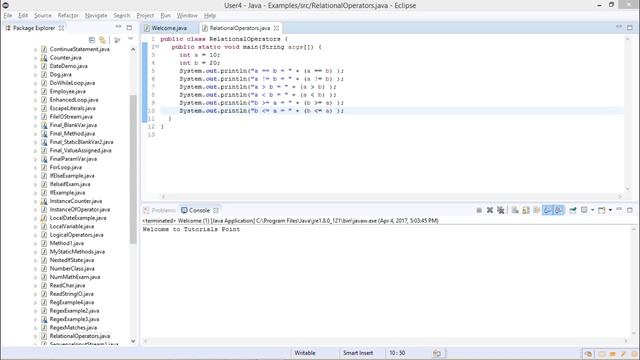
Task: Select RelationalOperators.java editor tab
Action: 240,28
